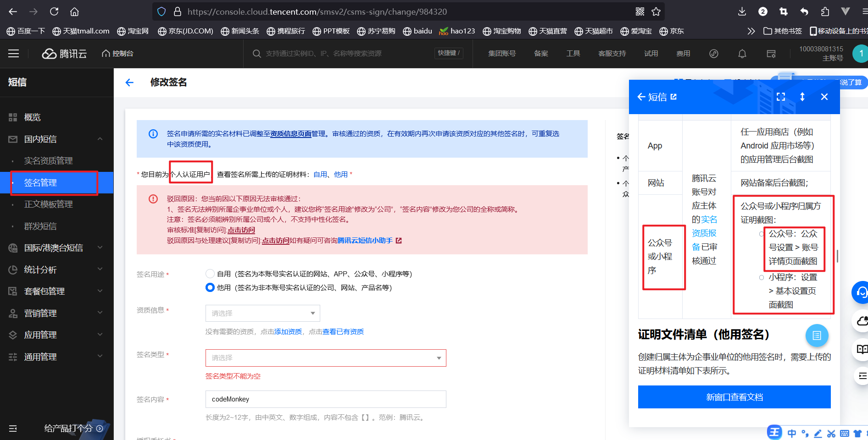868x440 pixels.
Task: Expand the 套餐包管理 sidebar section
Action: pos(100,291)
